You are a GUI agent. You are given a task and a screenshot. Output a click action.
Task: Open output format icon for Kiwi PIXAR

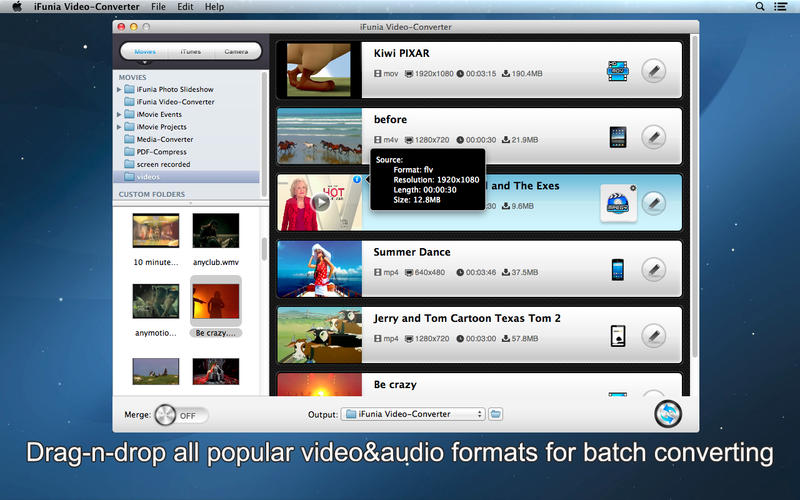[618, 71]
